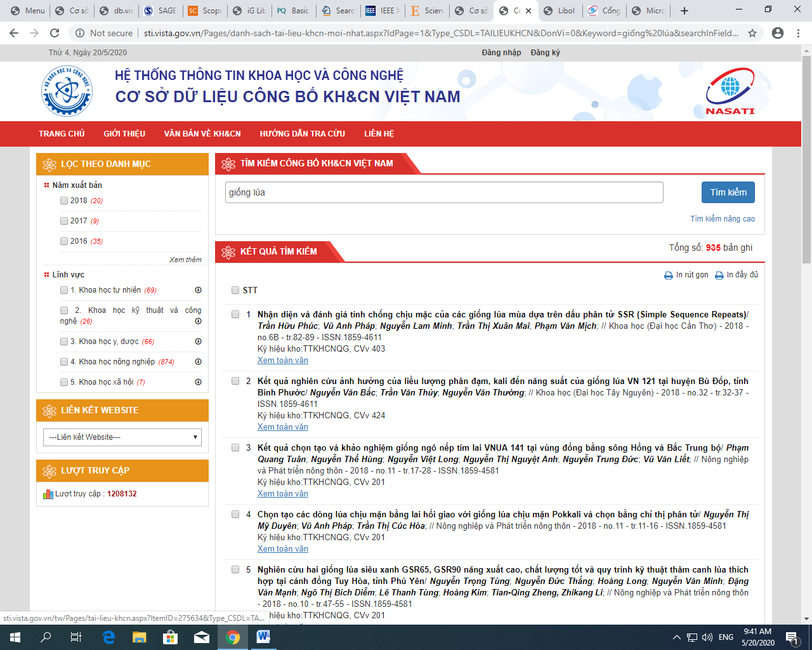812x650 pixels.
Task: Bookmark this page with star icon
Action: 752,33
